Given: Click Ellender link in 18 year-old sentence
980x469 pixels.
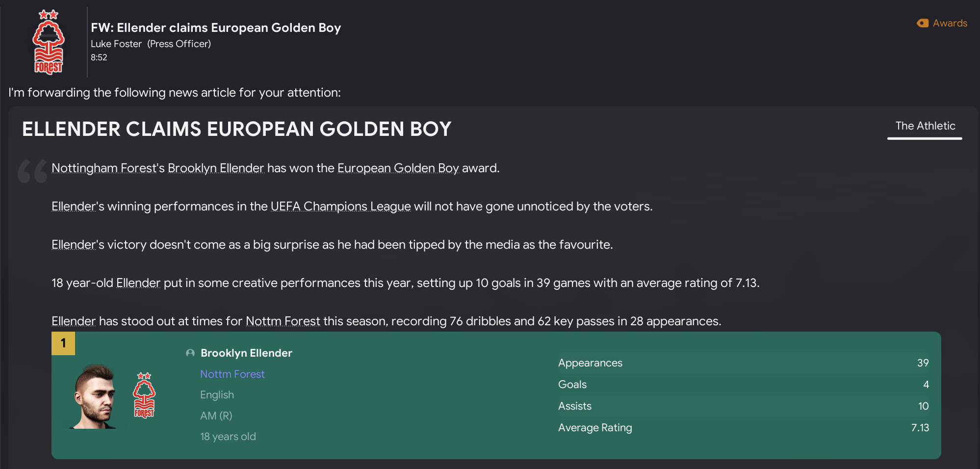Looking at the screenshot, I should coord(138,283).
